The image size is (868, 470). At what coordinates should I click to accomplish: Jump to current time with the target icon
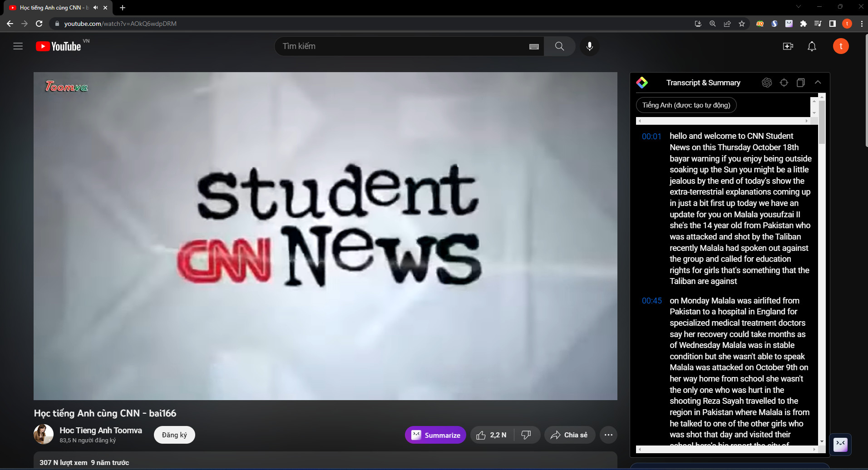[784, 83]
